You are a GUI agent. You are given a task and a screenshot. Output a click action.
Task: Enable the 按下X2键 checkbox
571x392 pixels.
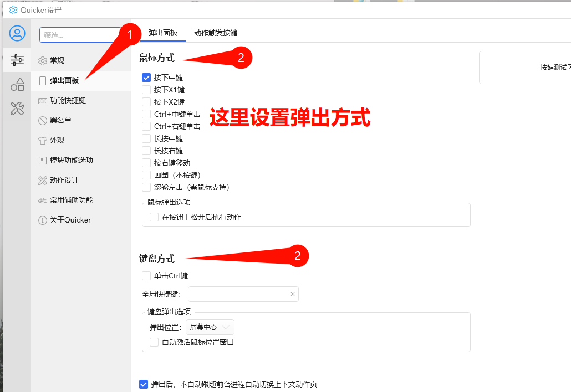click(146, 102)
